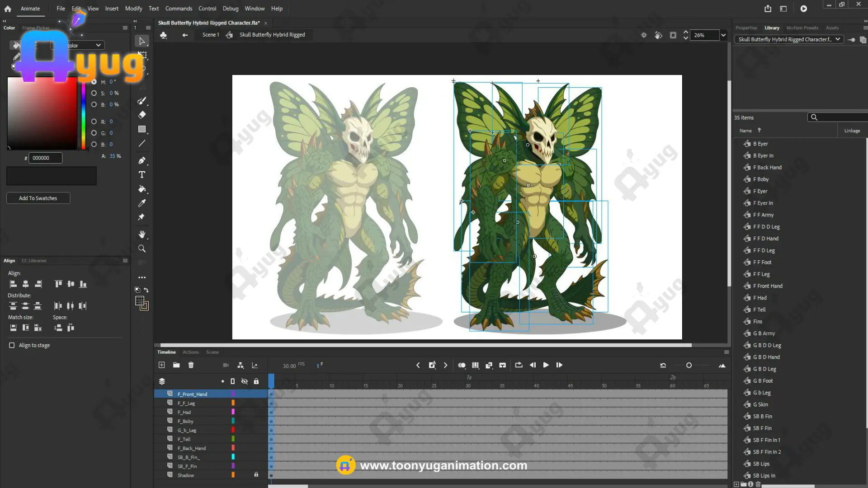The image size is (868, 488).
Task: Select F Front Hand library item
Action: click(768, 286)
